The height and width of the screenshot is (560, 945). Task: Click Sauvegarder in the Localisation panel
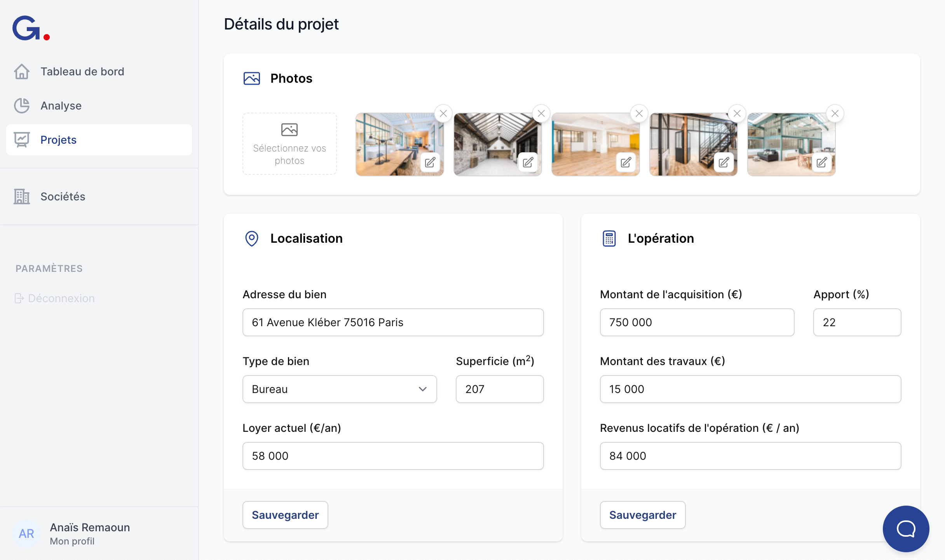pos(285,515)
